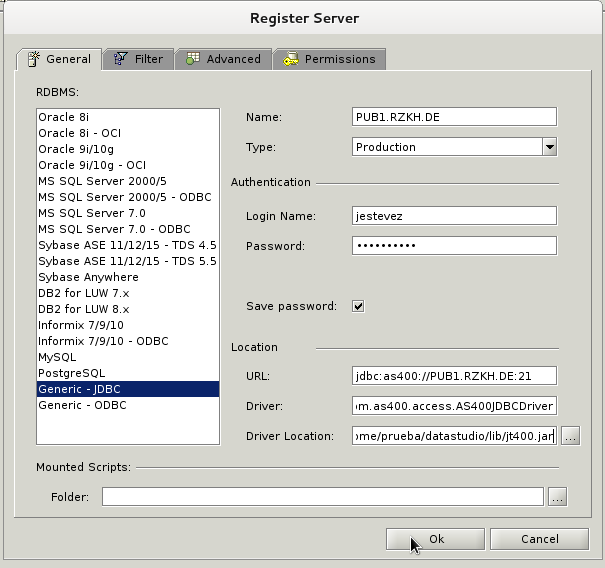The height and width of the screenshot is (568, 605).
Task: Click the General tab icon
Action: [34, 59]
